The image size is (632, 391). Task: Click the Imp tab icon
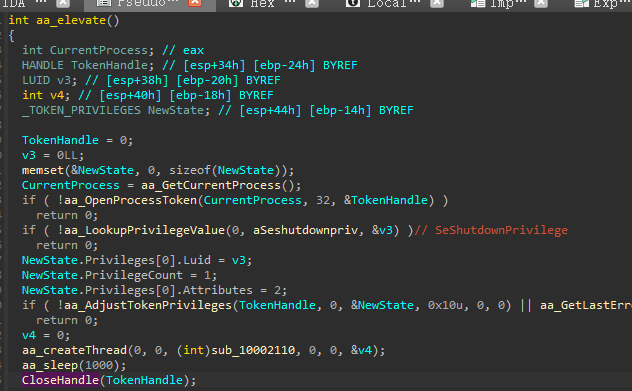click(478, 3)
